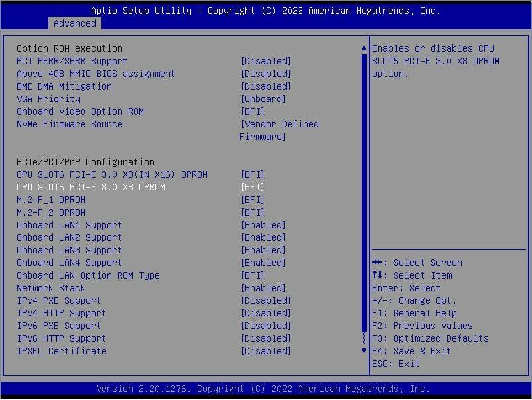Viewport: 532px width, 400px height.
Task: Select IPSEC Certificate item
Action: pyautogui.click(x=62, y=351)
